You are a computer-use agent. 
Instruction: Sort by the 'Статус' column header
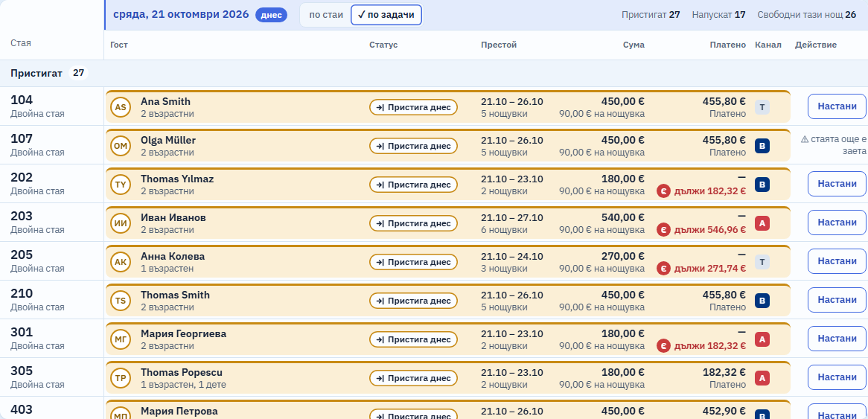click(383, 45)
